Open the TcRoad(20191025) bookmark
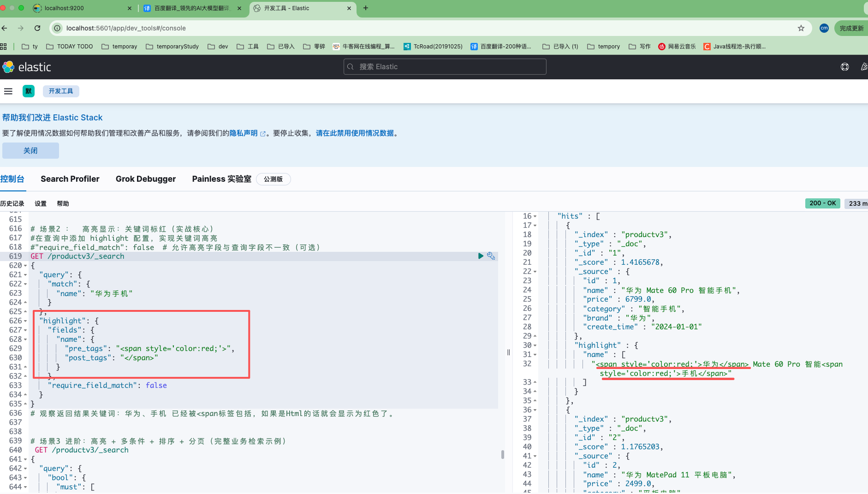Screen dimensions: 868x494 (433, 46)
